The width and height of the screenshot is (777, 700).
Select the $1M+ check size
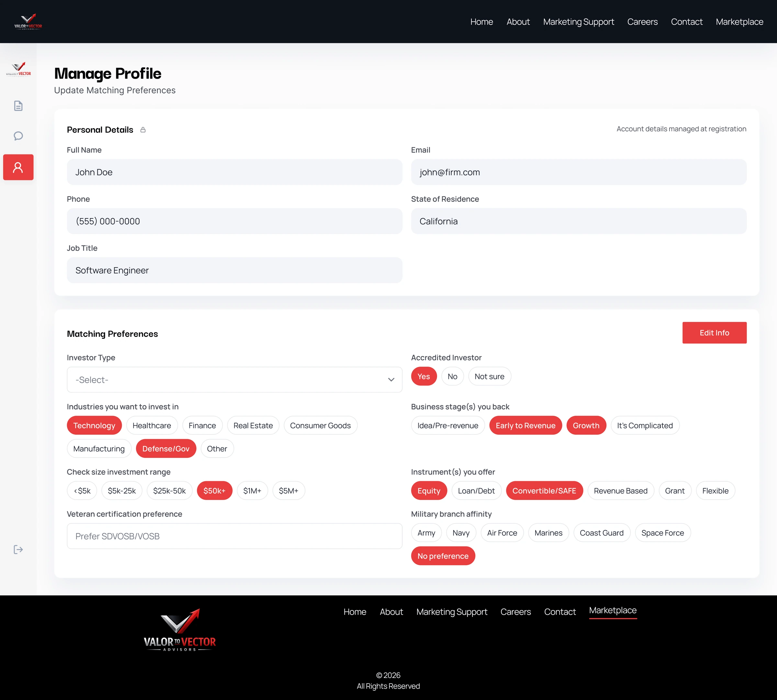[x=252, y=490]
